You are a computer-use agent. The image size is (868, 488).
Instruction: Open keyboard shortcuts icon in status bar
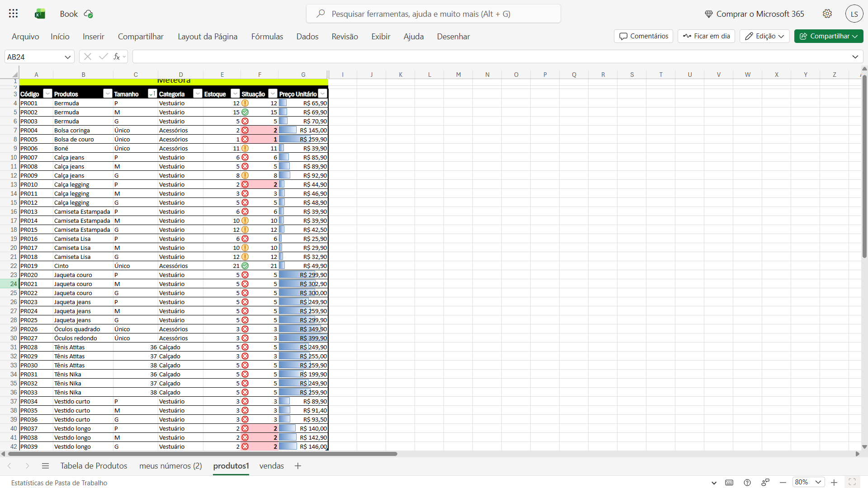729,483
